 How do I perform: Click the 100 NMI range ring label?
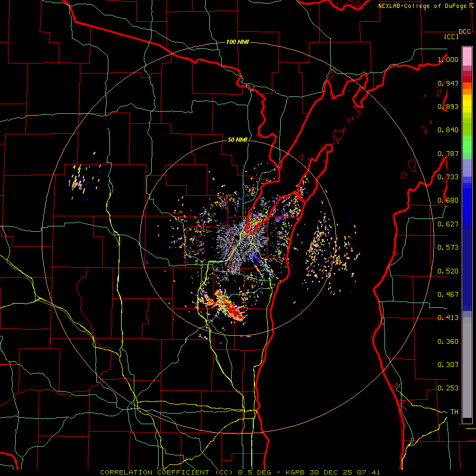tap(237, 42)
